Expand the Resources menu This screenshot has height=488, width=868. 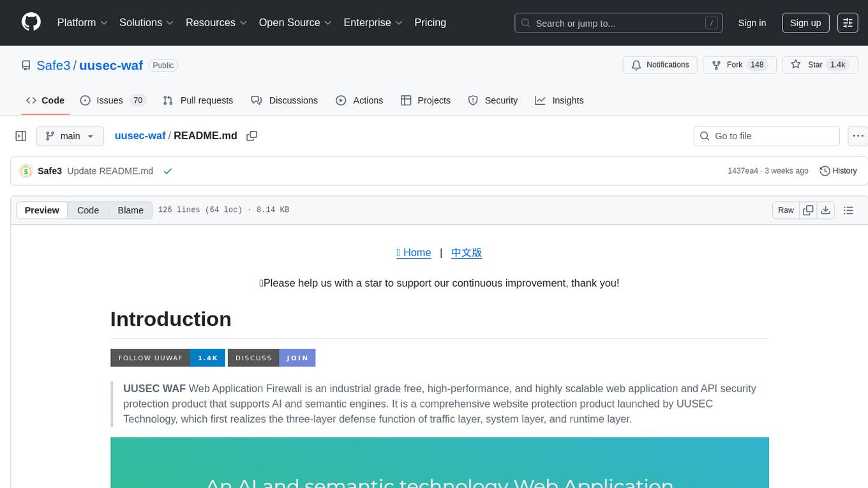[216, 22]
